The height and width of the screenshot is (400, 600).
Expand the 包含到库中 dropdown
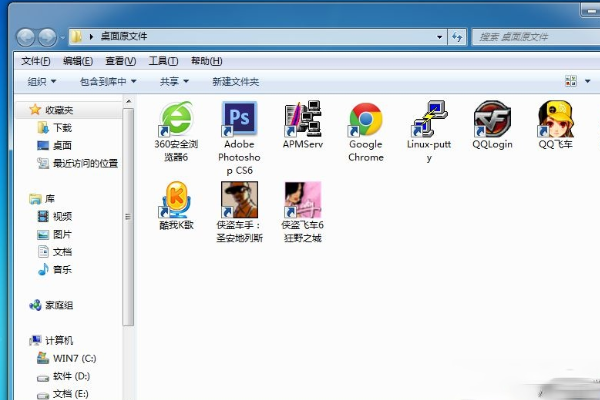click(108, 81)
